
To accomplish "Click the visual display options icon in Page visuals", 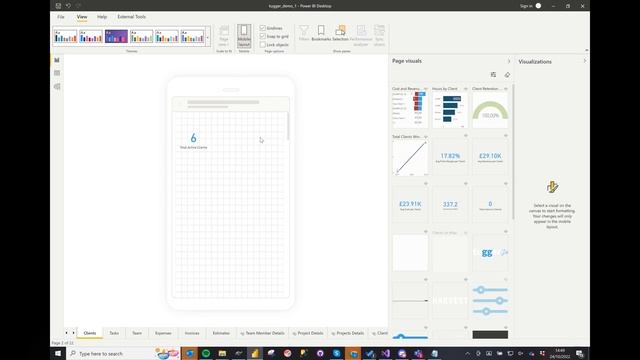I will pos(493,75).
